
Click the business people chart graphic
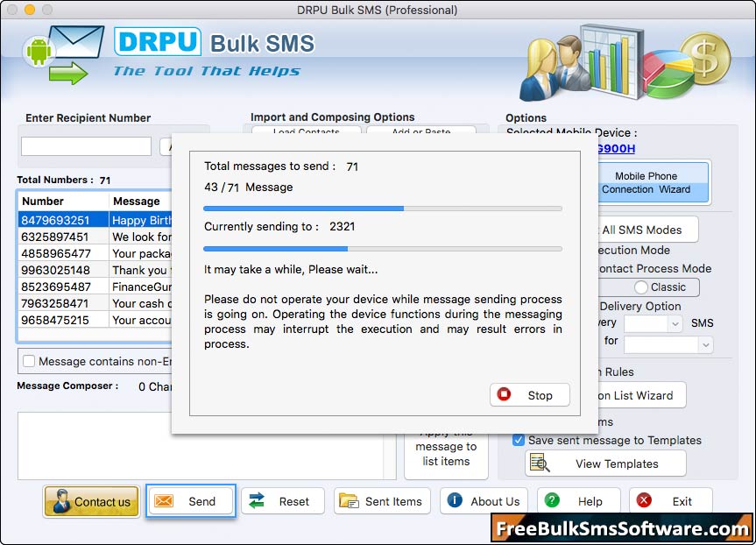pos(582,63)
